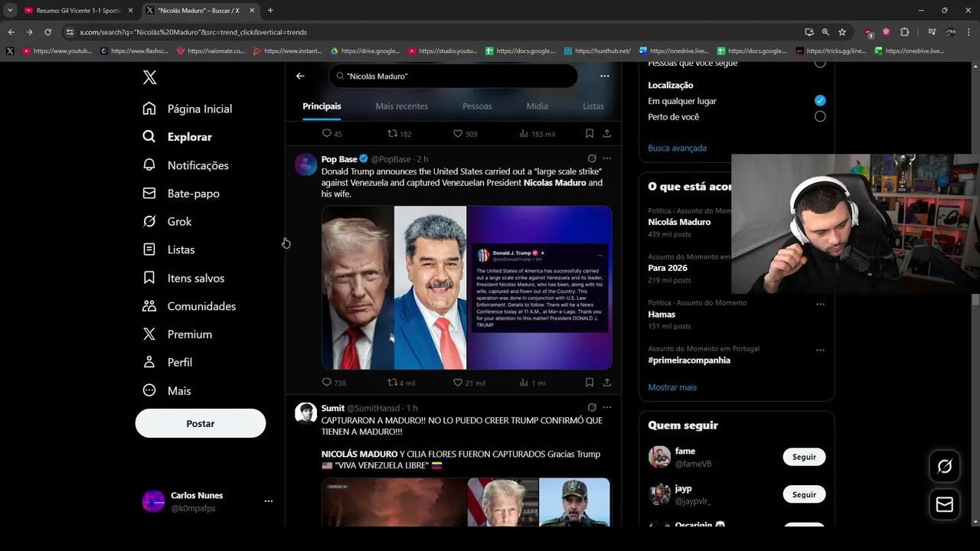Open Grok explain on Pop Base post

[x=592, y=158]
